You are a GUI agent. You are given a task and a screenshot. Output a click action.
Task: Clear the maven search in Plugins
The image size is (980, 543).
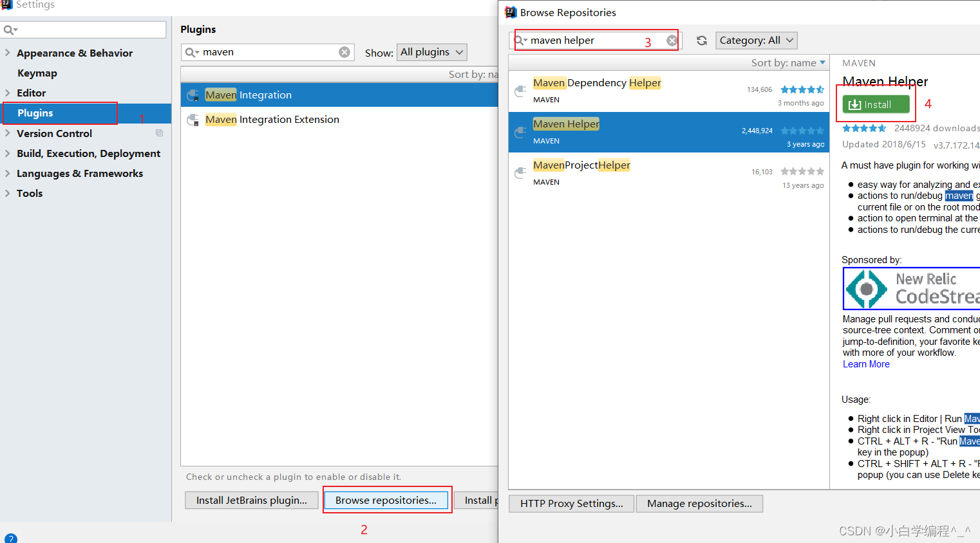344,52
